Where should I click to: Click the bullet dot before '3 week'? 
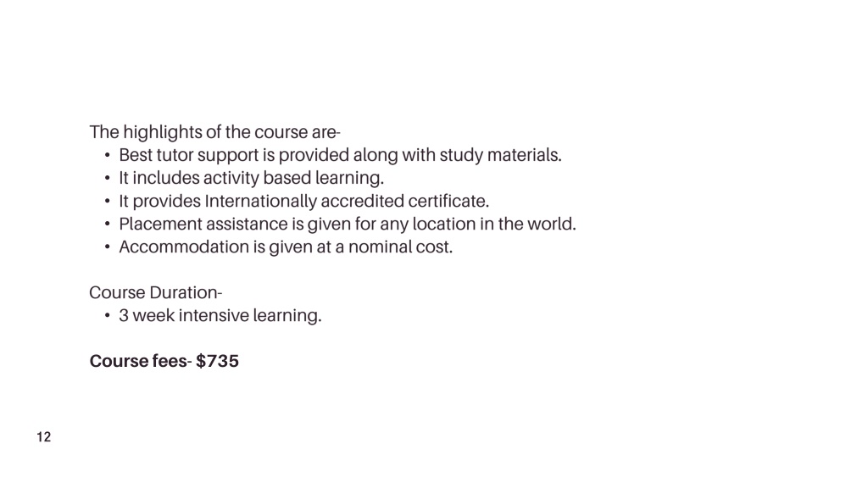[108, 315]
